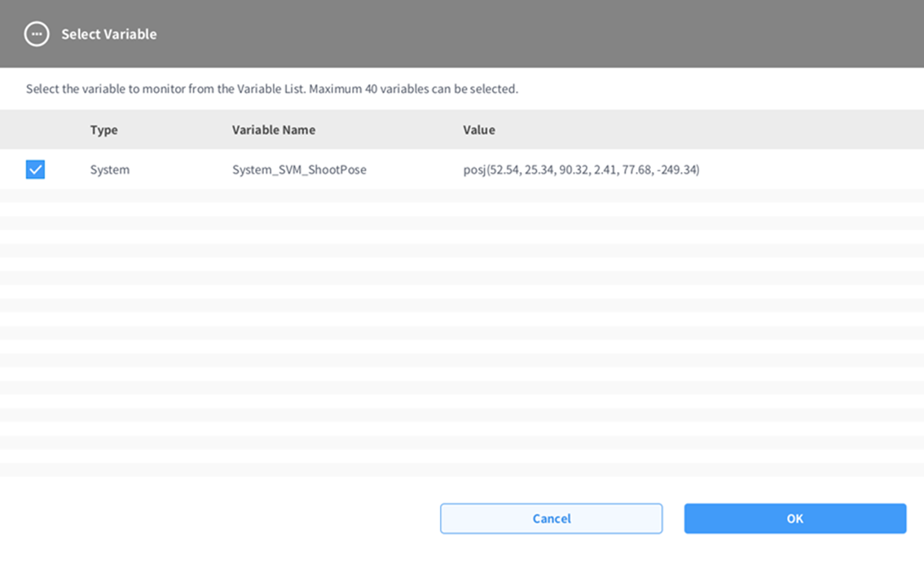The height and width of the screenshot is (577, 924).
Task: Confirm the selection with OK
Action: pos(794,518)
